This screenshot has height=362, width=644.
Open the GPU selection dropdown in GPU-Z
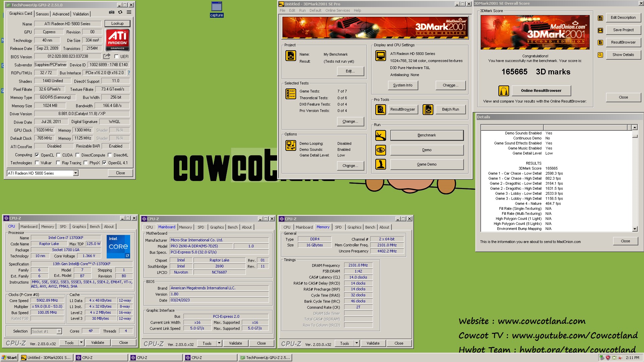point(75,173)
